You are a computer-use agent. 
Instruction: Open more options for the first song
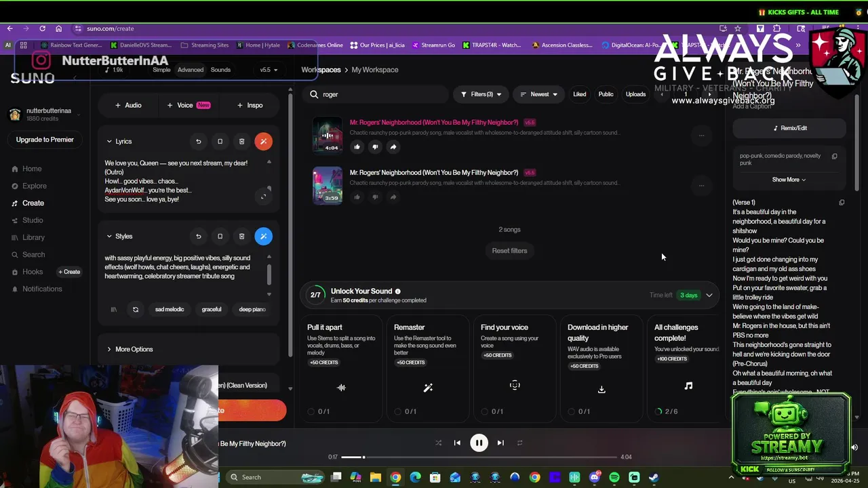[701, 135]
